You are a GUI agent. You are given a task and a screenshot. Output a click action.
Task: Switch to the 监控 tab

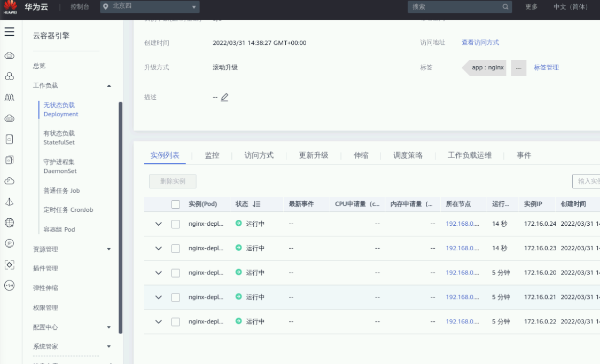click(x=212, y=155)
